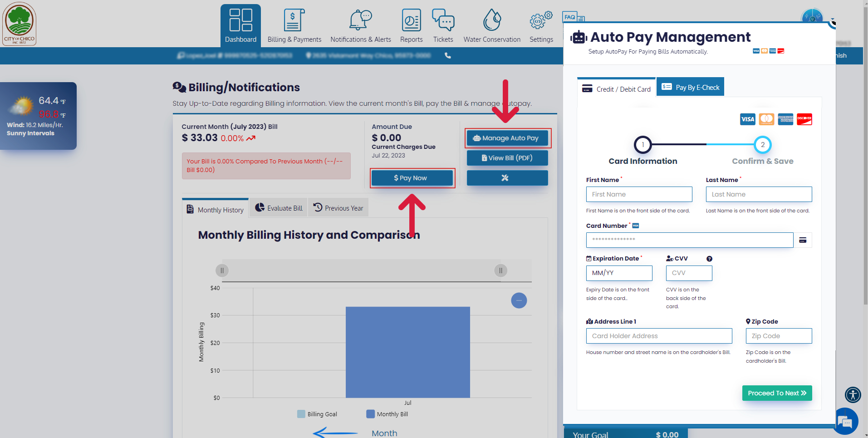The width and height of the screenshot is (868, 438).
Task: Open Water Conservation droplet icon
Action: pyautogui.click(x=492, y=21)
